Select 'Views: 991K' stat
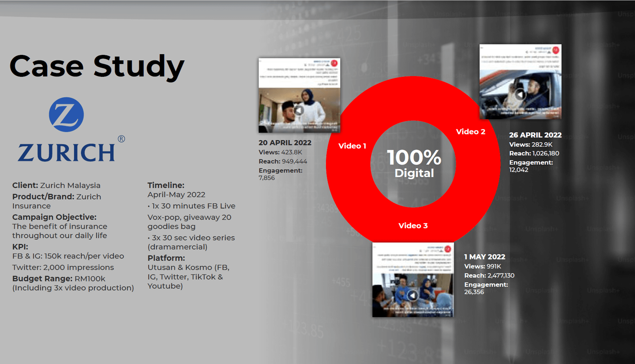Viewport: 635px width, 364px height. (x=483, y=266)
